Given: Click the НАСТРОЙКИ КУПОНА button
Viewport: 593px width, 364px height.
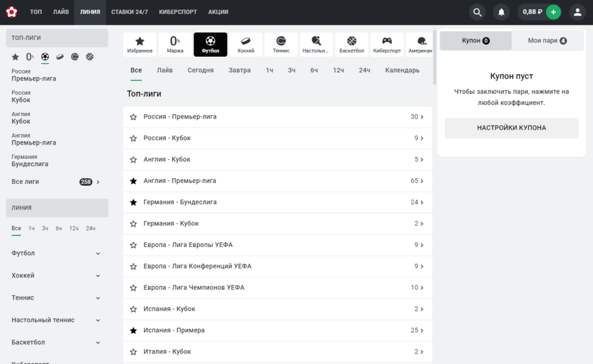Looking at the screenshot, I should click(x=511, y=128).
